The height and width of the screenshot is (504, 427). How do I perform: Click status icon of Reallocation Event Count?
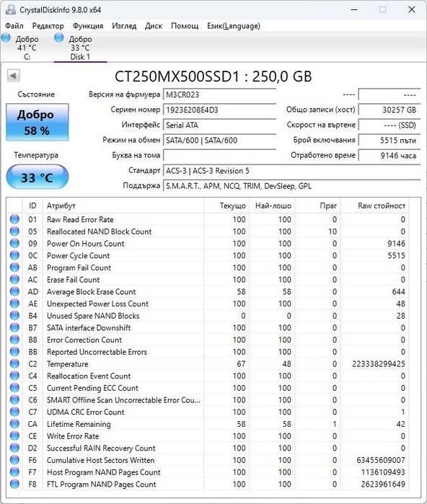pos(14,376)
